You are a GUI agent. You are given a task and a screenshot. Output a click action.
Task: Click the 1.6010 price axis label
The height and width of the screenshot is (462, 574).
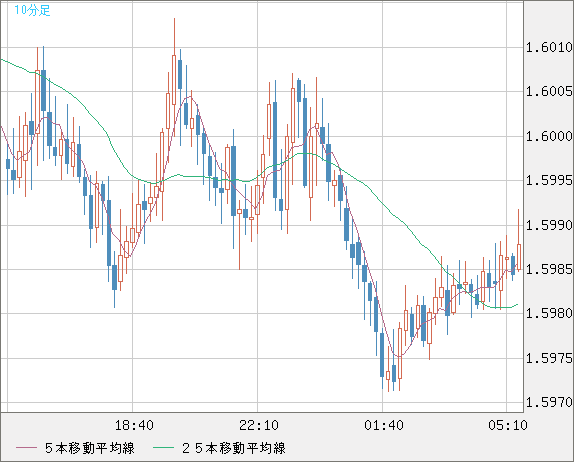click(549, 47)
